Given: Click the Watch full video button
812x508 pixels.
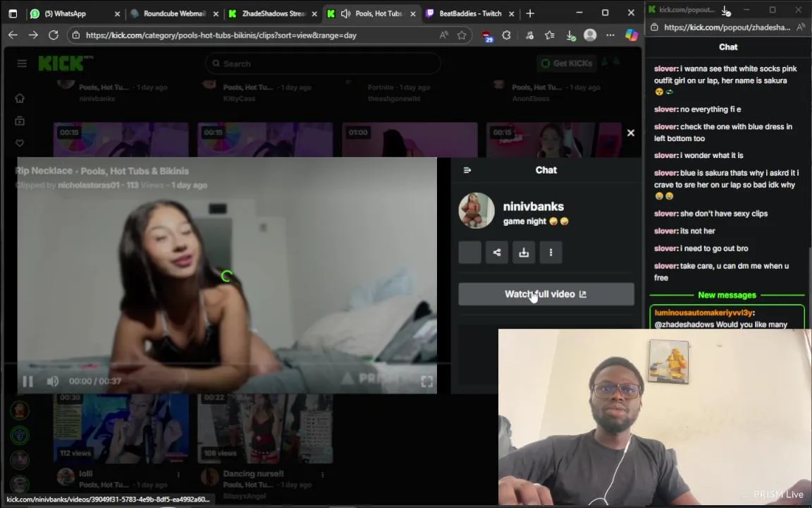Looking at the screenshot, I should [546, 294].
